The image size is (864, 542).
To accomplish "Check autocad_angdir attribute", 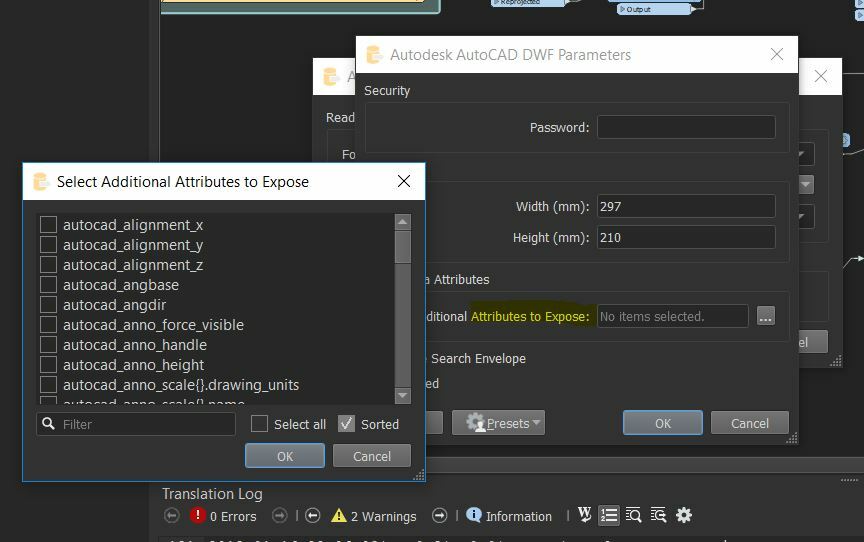I will 48,305.
